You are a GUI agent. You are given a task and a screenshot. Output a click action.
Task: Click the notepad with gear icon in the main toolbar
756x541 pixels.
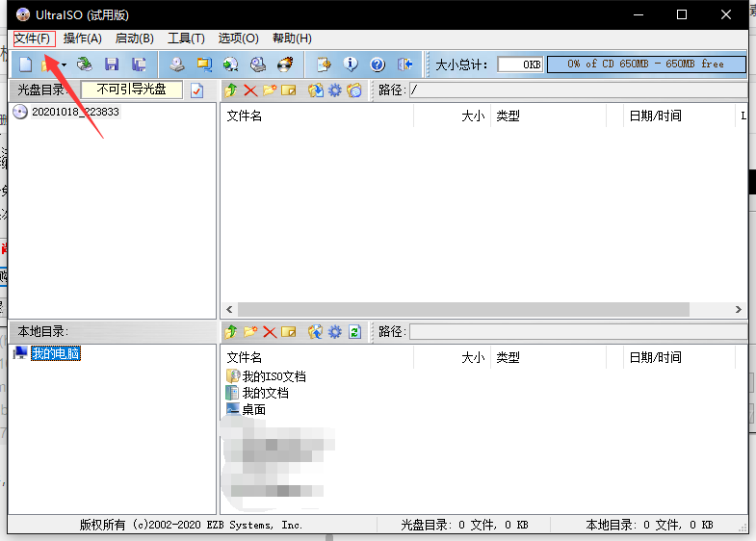(x=324, y=64)
